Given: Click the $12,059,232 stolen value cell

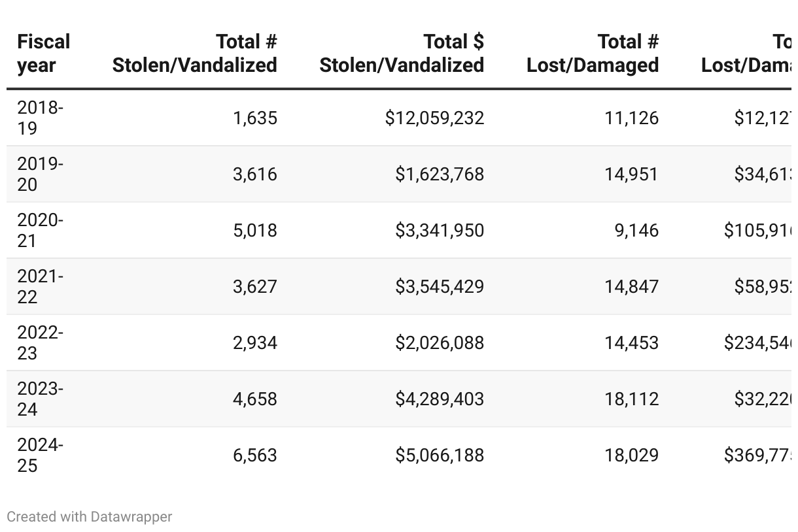Looking at the screenshot, I should 434,118.
